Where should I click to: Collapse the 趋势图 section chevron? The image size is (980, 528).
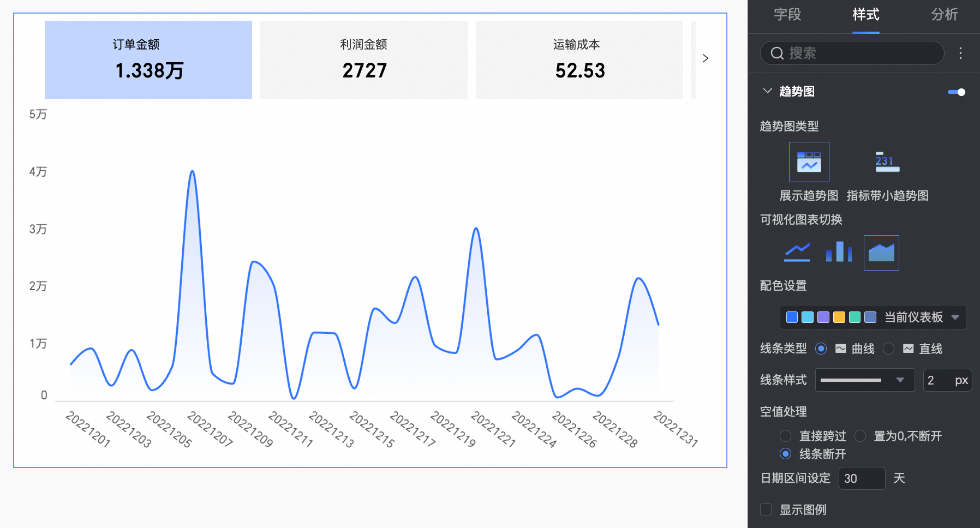[767, 91]
